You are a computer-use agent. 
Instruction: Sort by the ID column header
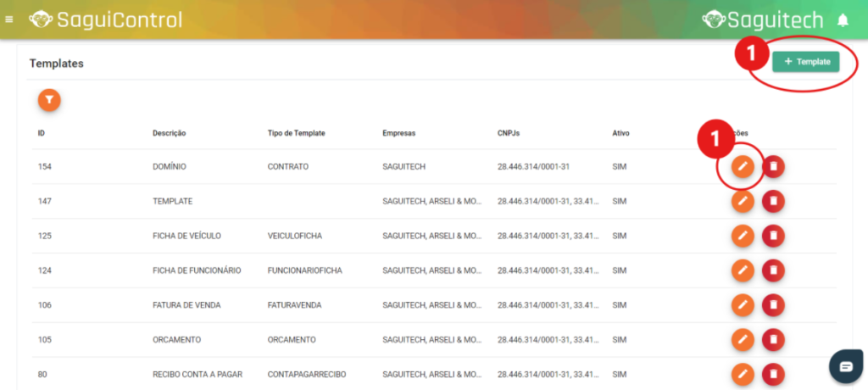[42, 133]
